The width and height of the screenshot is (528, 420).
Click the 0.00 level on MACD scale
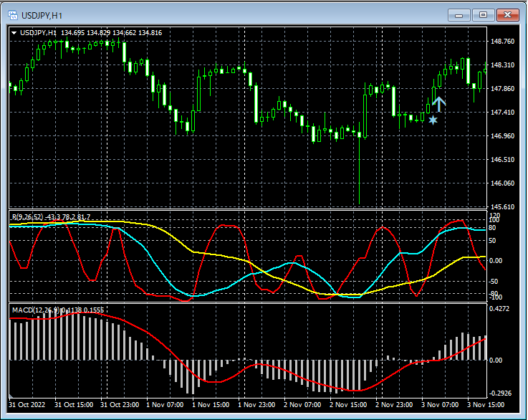(x=497, y=361)
